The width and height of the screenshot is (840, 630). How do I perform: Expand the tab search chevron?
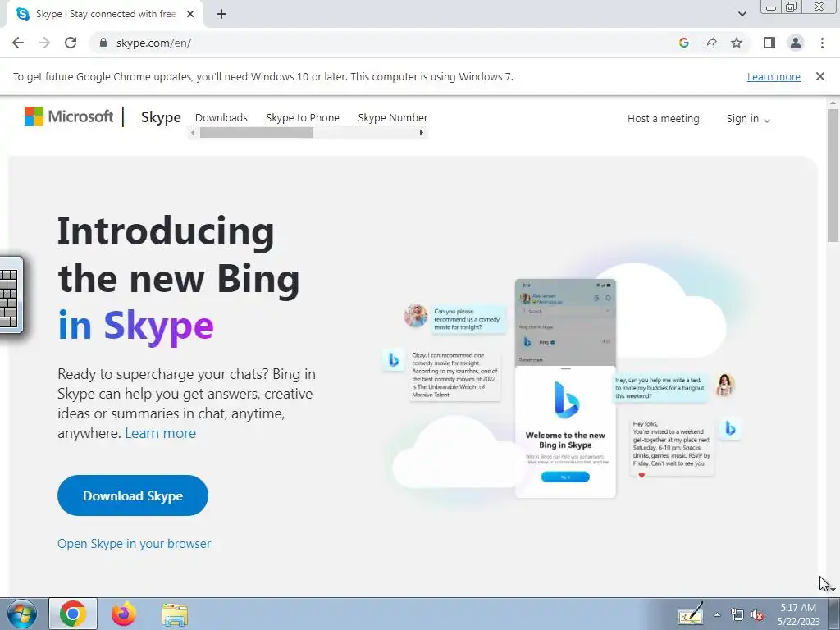tap(742, 14)
